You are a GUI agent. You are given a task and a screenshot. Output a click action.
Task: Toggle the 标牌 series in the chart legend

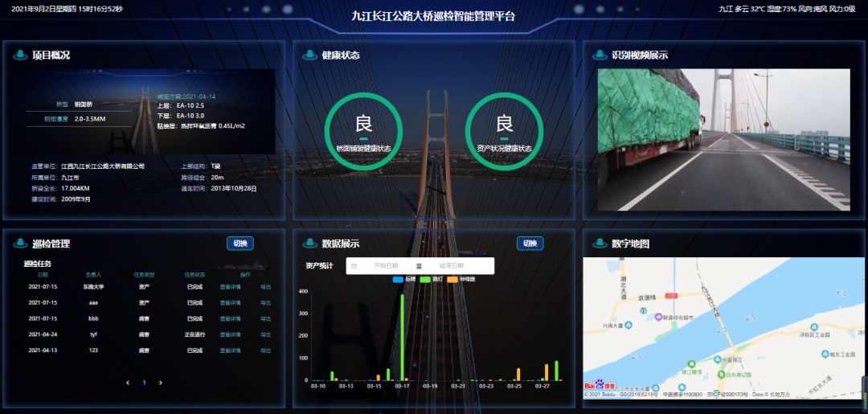tap(404, 280)
